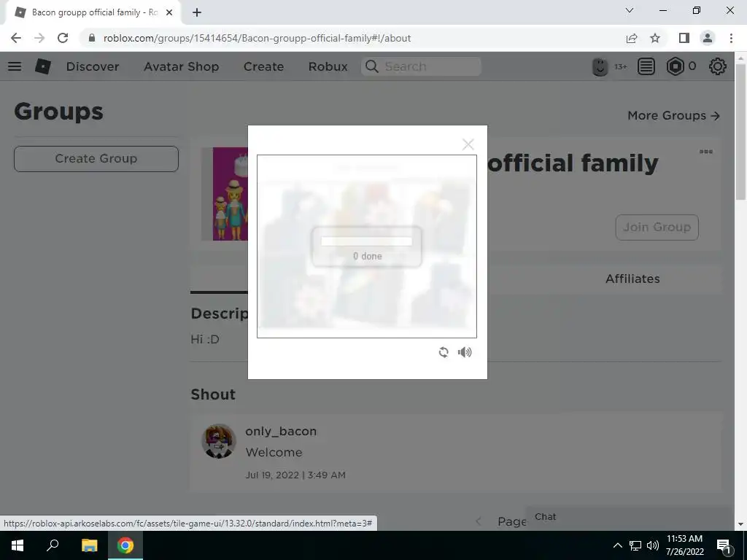The image size is (747, 560).
Task: Follow the More Groups link
Action: 673,115
